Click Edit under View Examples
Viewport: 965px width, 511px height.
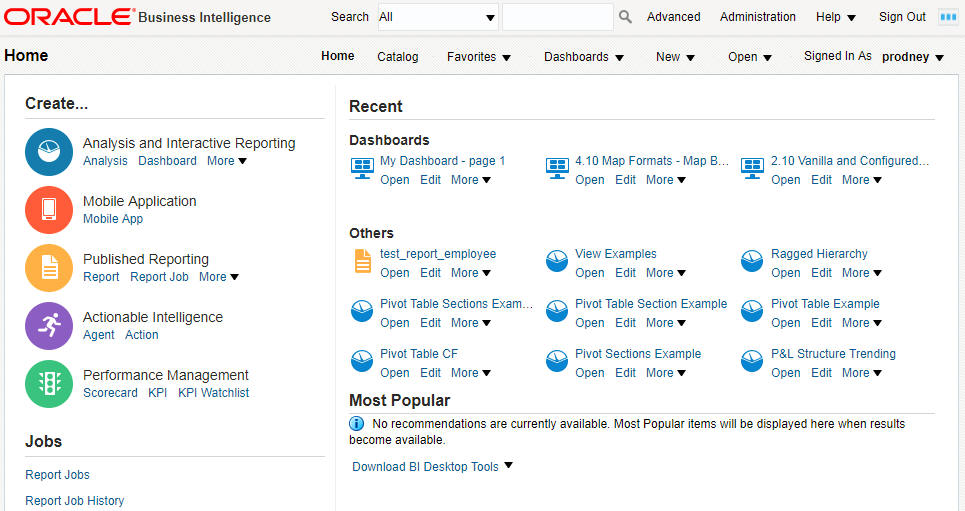pos(625,273)
